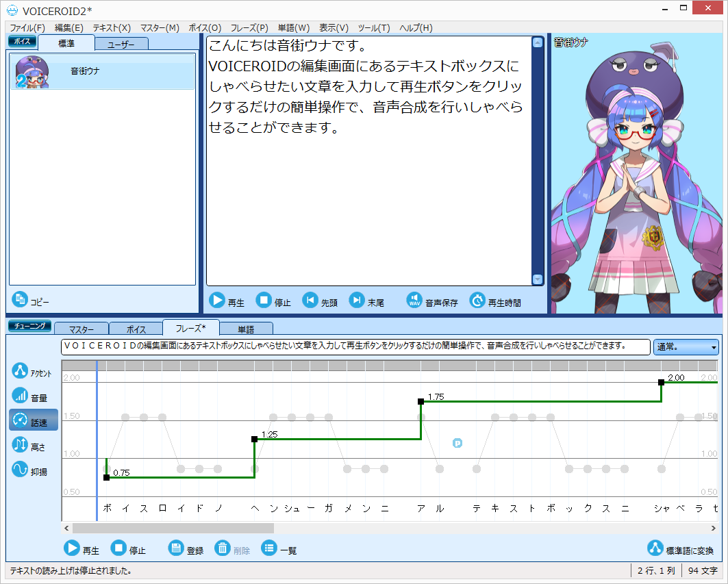Select the 音量 volume tuning mode
Screen dimensions: 728x584
(x=32, y=396)
